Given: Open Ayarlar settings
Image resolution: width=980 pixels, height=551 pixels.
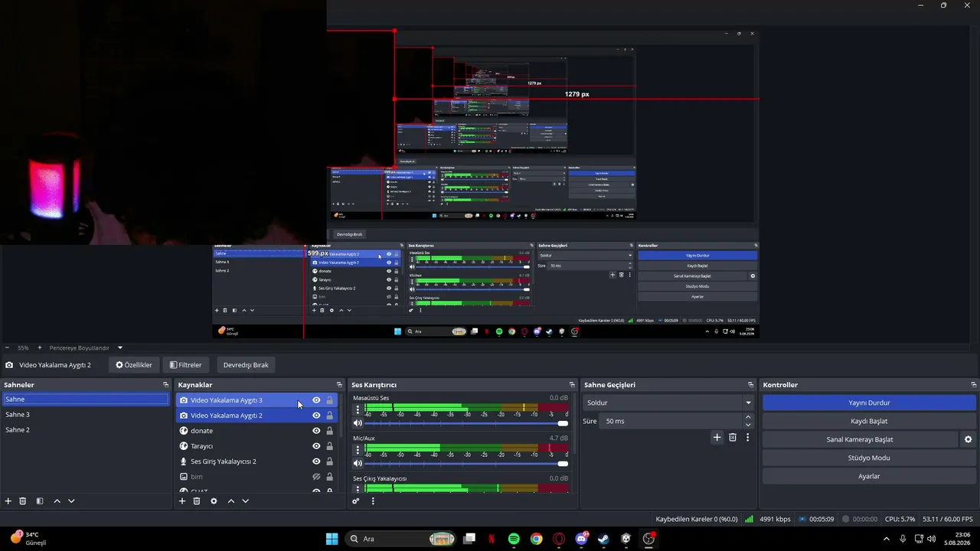Looking at the screenshot, I should 869,476.
